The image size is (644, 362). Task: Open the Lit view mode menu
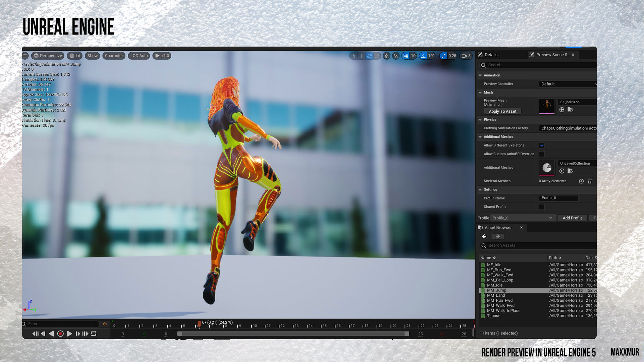click(x=75, y=56)
